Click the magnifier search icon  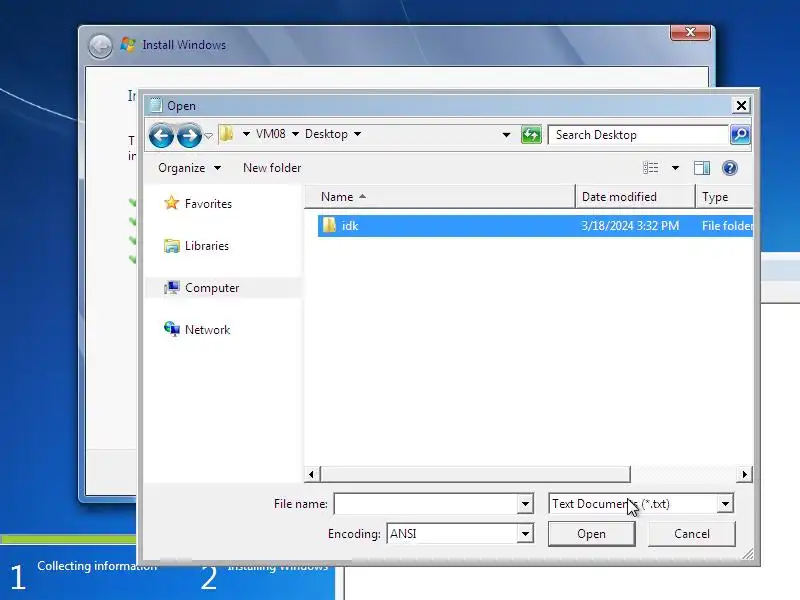740,135
